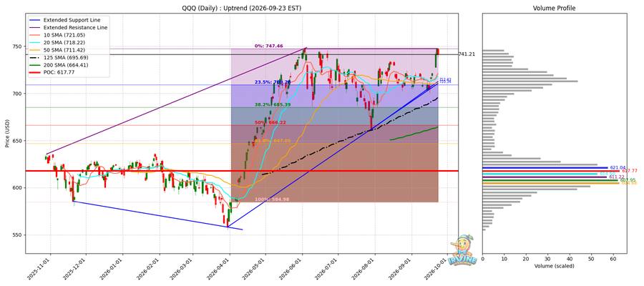Click the 'Volume (scaled)' axis label
Screen dimensions: 644x286
click(x=554, y=266)
